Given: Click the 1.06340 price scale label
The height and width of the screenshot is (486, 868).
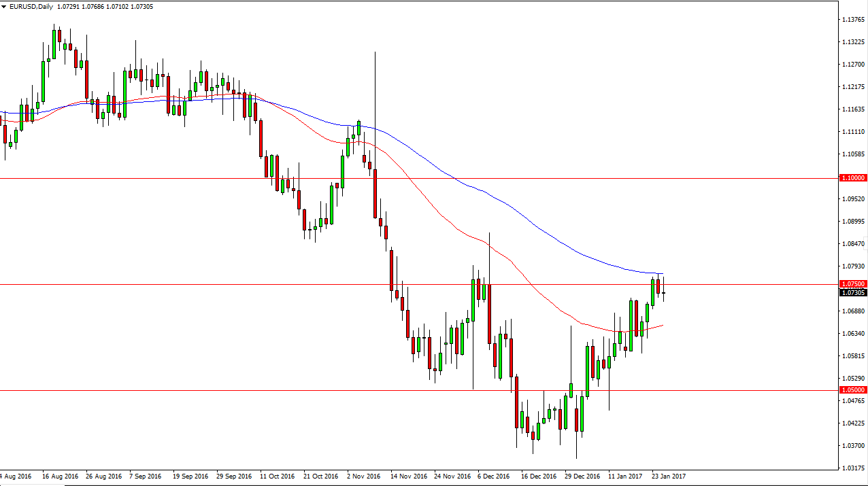Looking at the screenshot, I should point(853,334).
